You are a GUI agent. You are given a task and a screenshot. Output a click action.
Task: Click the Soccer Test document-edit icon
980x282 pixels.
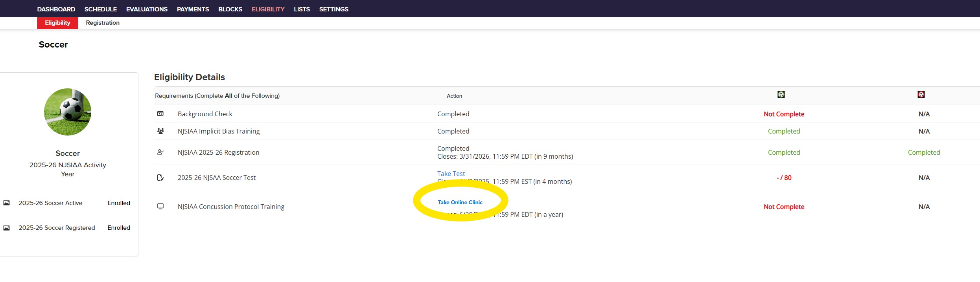click(x=160, y=178)
